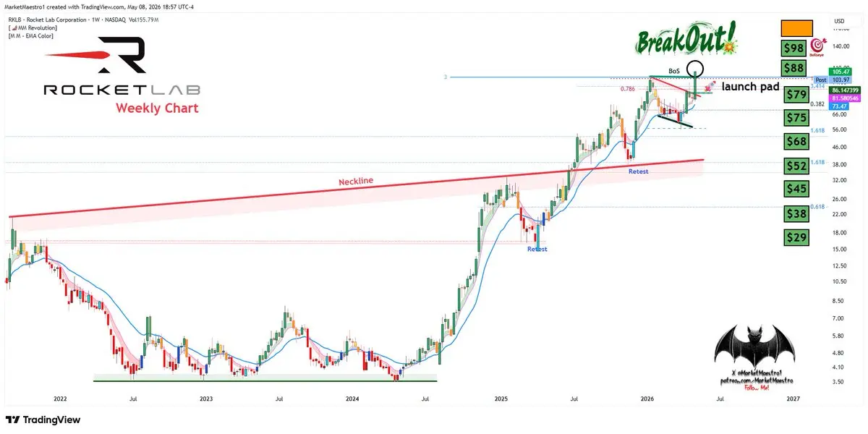Click the 0.786 Fibonacci level label

628,88
